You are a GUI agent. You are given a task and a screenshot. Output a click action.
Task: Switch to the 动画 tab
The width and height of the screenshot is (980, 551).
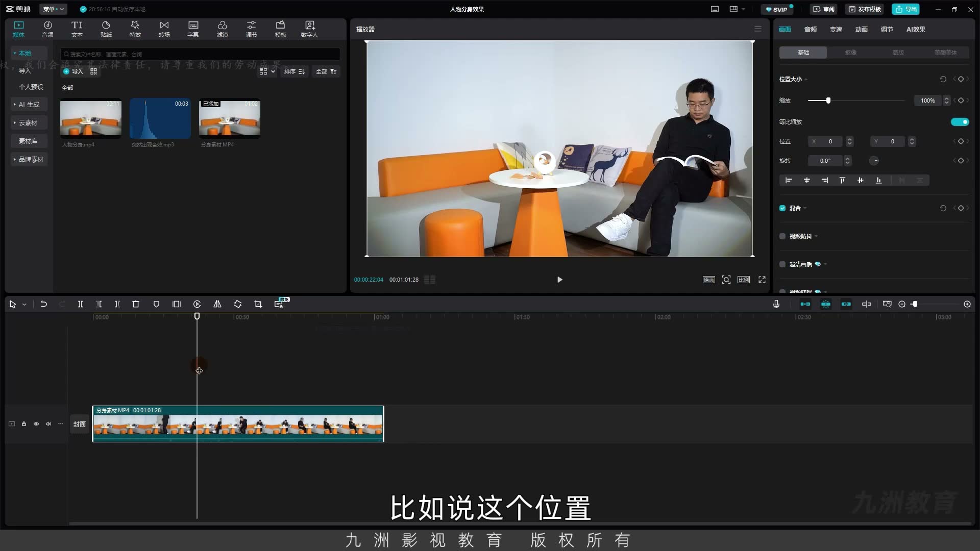tap(861, 30)
